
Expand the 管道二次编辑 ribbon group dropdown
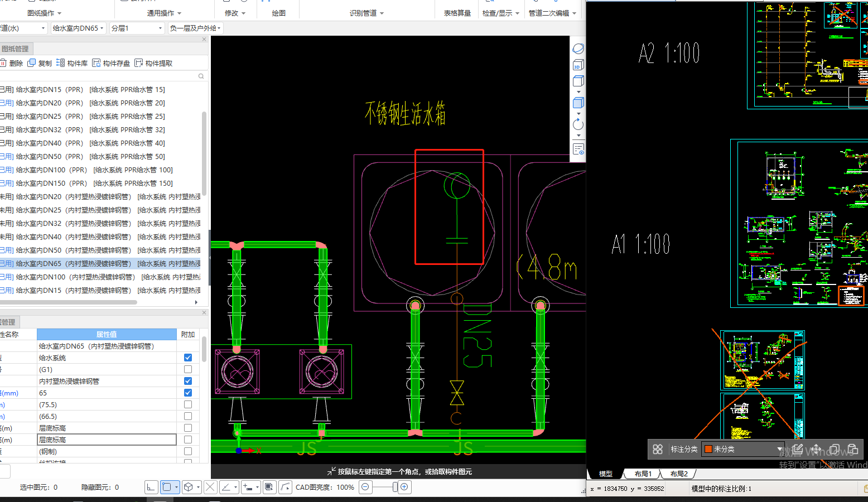coord(574,13)
